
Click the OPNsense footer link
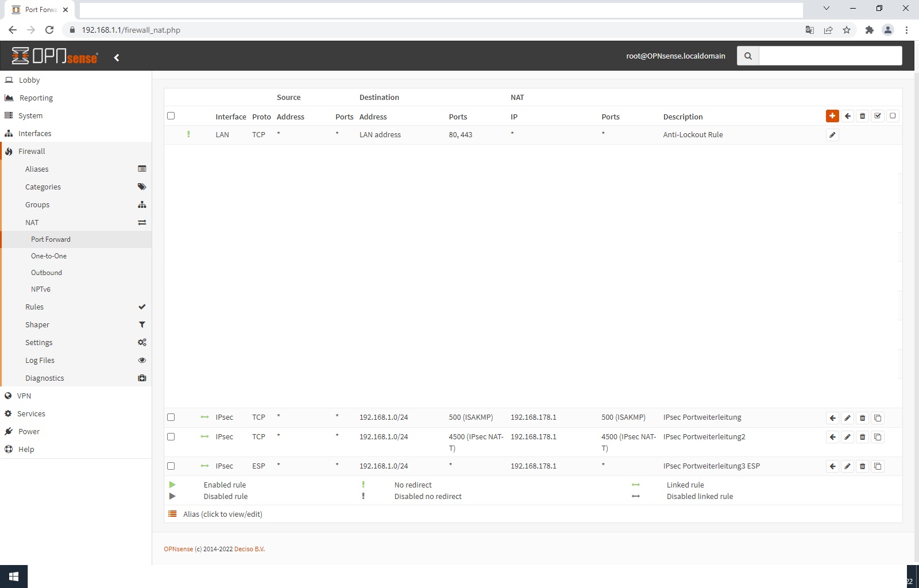(x=179, y=549)
